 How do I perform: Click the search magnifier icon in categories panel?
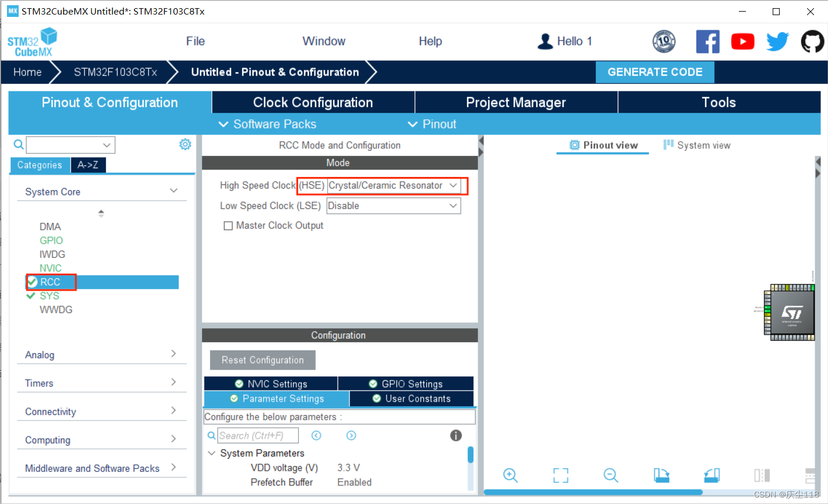coord(19,144)
